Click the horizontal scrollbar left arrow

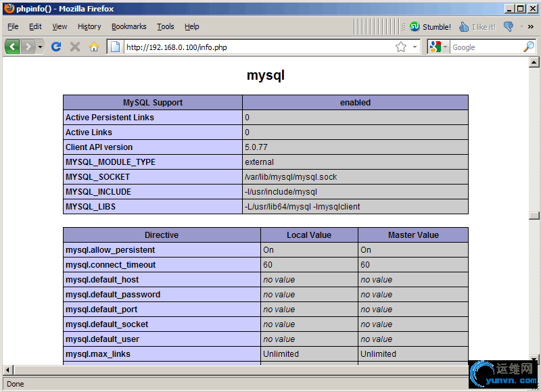coord(8,370)
